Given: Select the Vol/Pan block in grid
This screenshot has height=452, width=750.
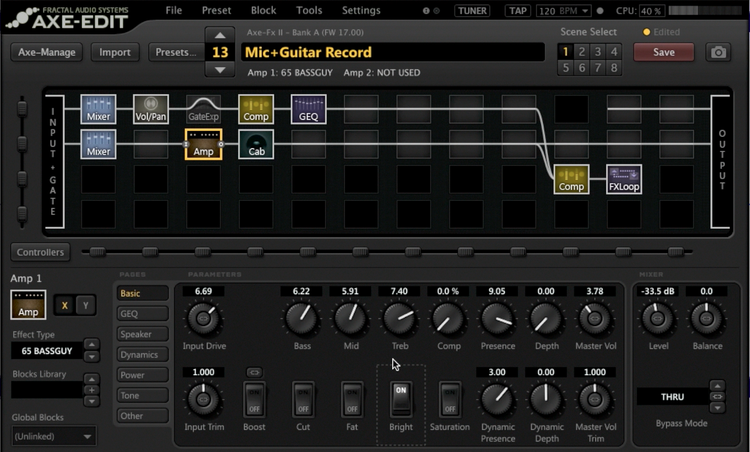Looking at the screenshot, I should [151, 109].
